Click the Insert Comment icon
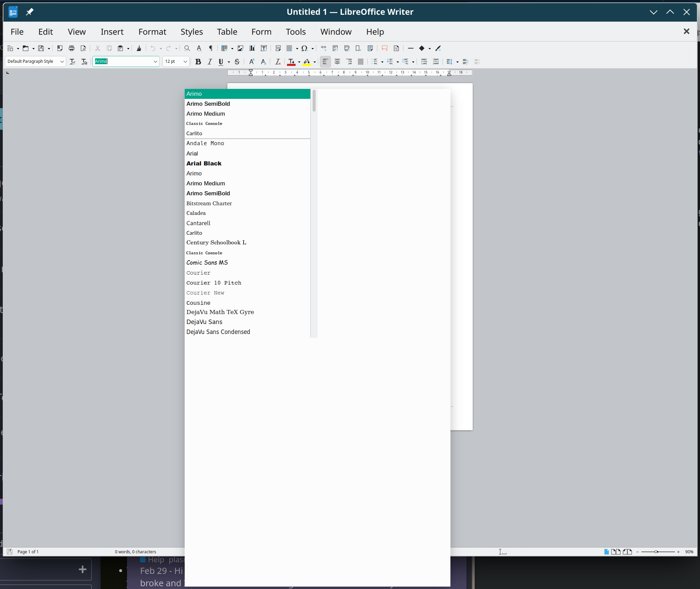This screenshot has height=589, width=700. coord(385,48)
